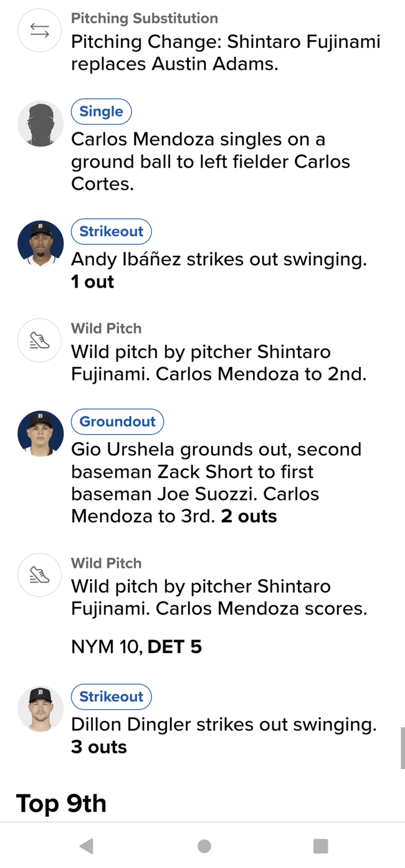The image size is (405, 868).
Task: Open recent apps with square button
Action: pos(320,846)
